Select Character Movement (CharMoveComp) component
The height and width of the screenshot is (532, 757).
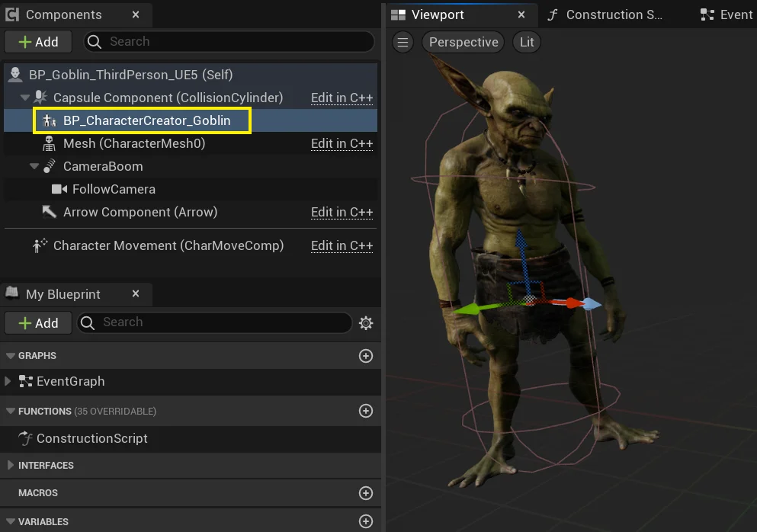(168, 245)
